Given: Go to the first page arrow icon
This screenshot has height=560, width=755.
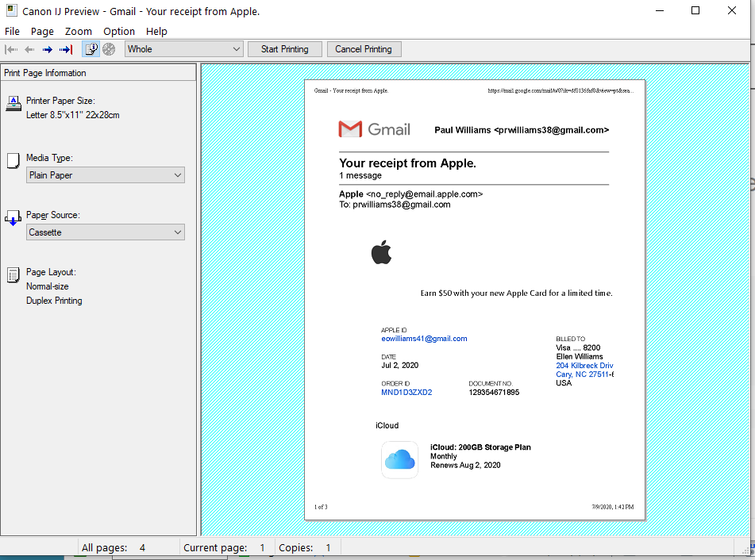Looking at the screenshot, I should [11, 49].
